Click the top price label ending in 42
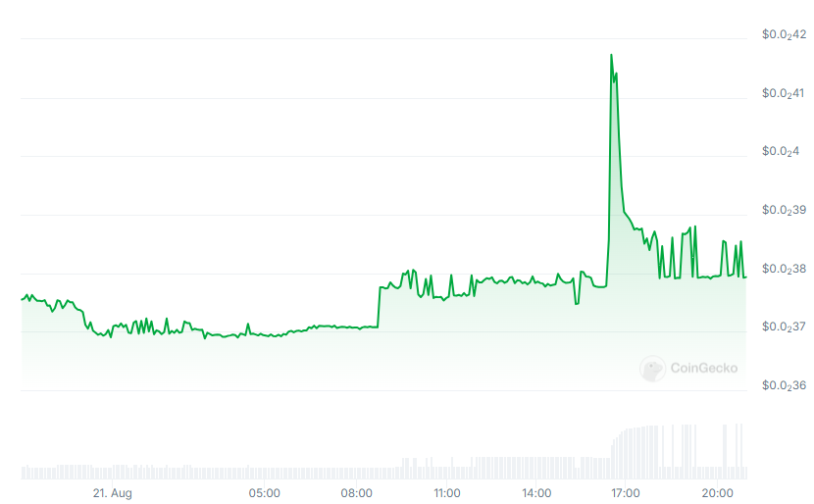This screenshot has width=814, height=504. [784, 34]
